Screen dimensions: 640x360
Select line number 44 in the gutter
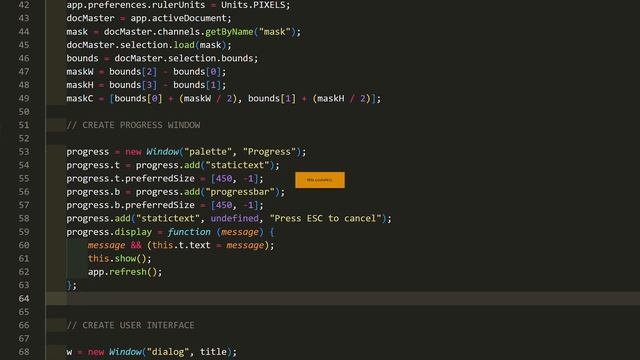coord(24,31)
